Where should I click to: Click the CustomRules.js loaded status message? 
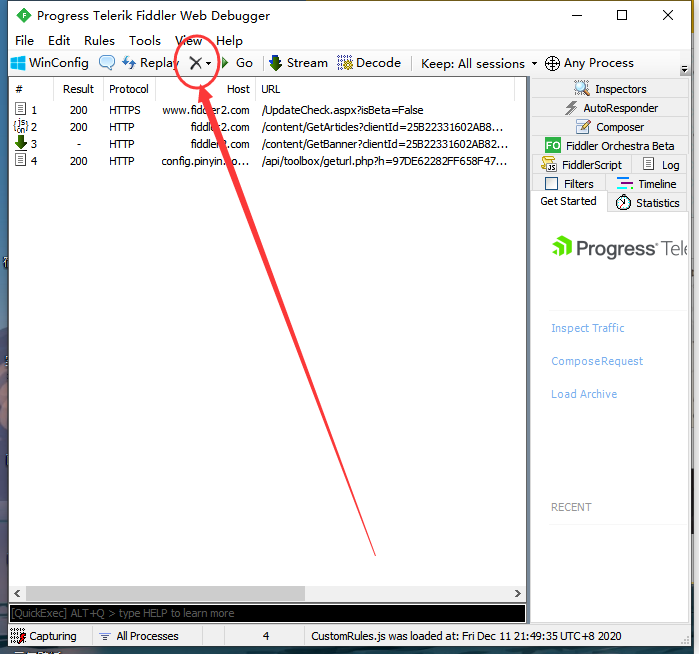(466, 636)
